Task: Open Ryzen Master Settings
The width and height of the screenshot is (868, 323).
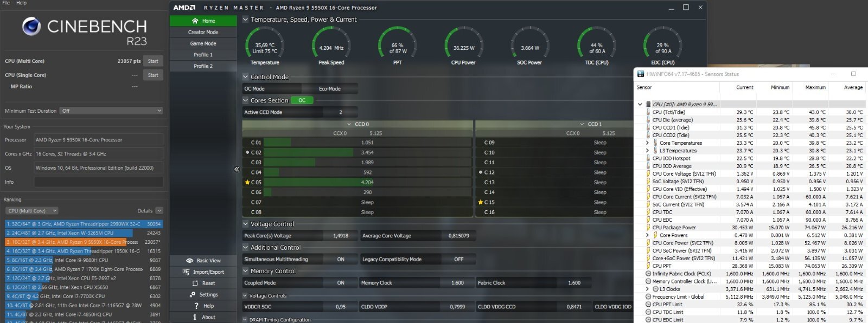Action: [203, 294]
